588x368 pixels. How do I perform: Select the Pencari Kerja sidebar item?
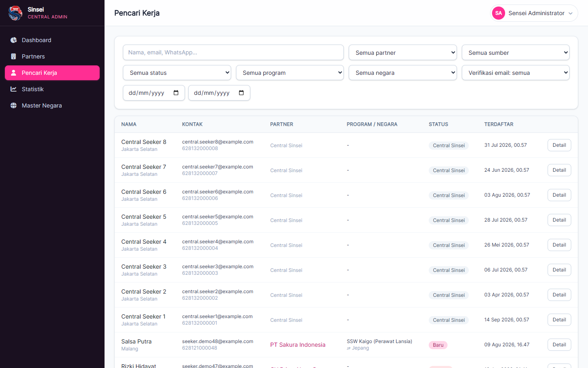pos(52,73)
